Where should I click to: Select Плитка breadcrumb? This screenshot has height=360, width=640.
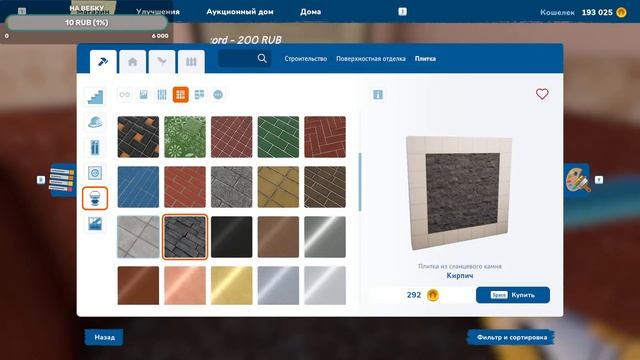coord(425,59)
